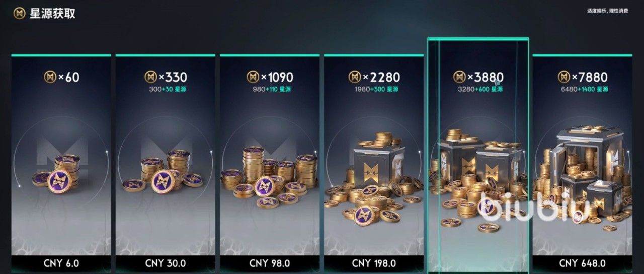
Task: Select the single chest image for 2280 pack
Action: 374,179
